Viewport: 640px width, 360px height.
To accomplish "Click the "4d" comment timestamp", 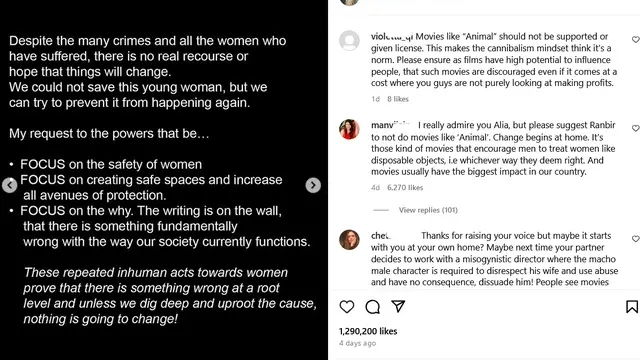I will pos(376,188).
